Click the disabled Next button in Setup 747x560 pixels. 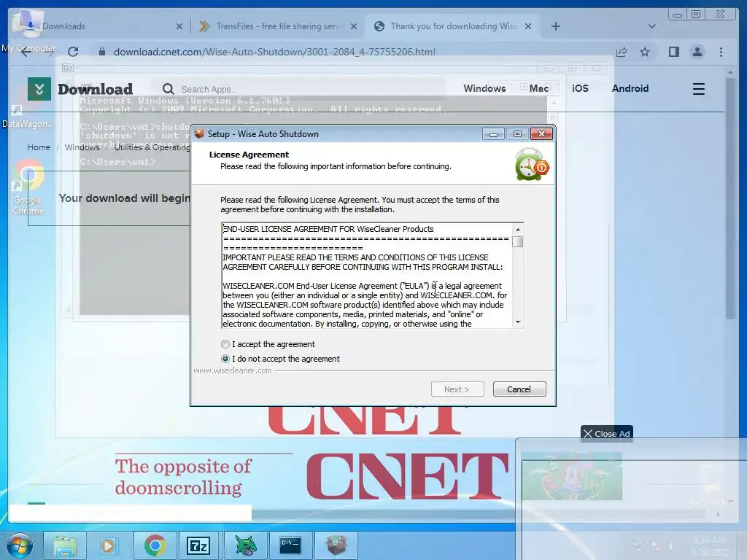pos(457,389)
